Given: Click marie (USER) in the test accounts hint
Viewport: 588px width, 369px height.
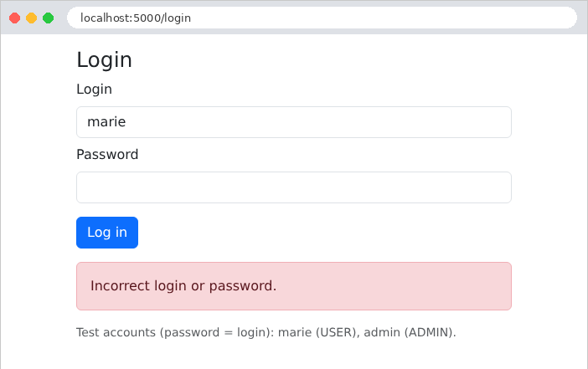Looking at the screenshot, I should coord(317,333).
